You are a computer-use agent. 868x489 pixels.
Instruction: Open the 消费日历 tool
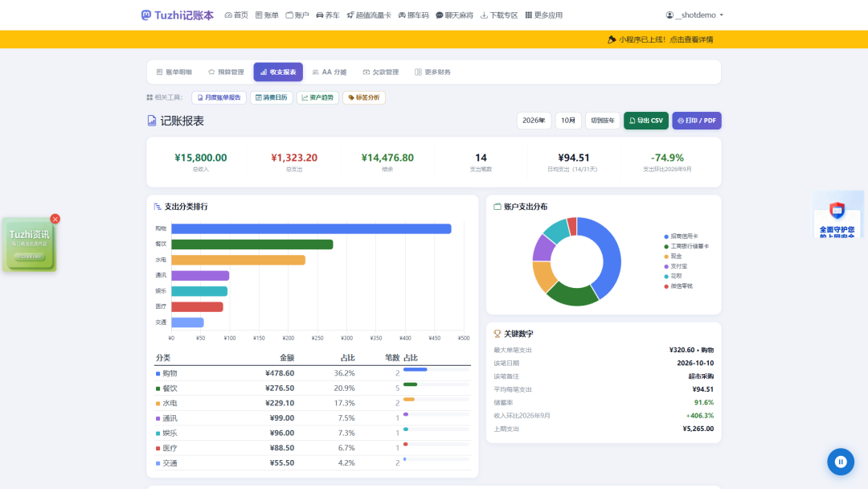click(x=272, y=97)
